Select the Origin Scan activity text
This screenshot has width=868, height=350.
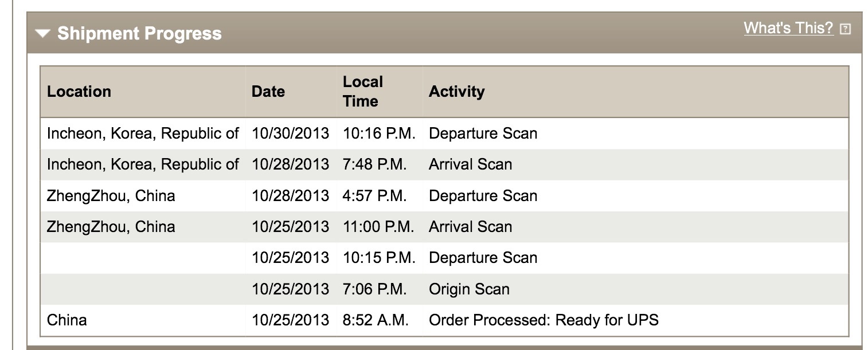point(469,289)
